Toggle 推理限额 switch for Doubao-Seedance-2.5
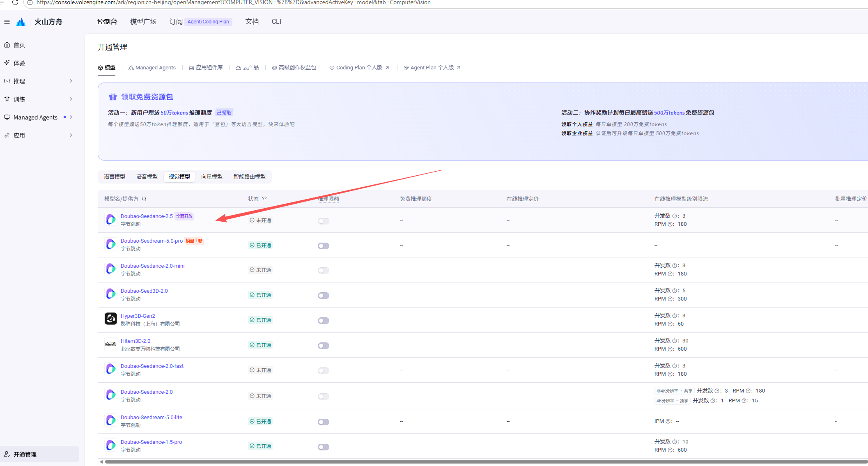Image resolution: width=868 pixels, height=466 pixels. [x=324, y=221]
